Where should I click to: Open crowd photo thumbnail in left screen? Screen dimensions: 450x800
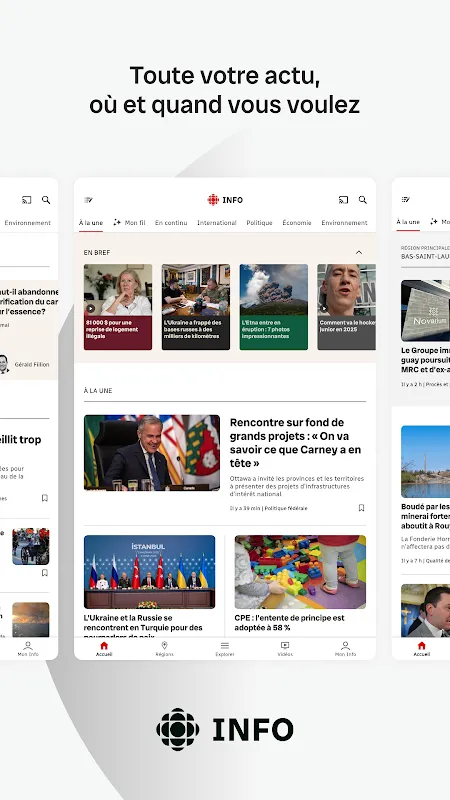31,546
